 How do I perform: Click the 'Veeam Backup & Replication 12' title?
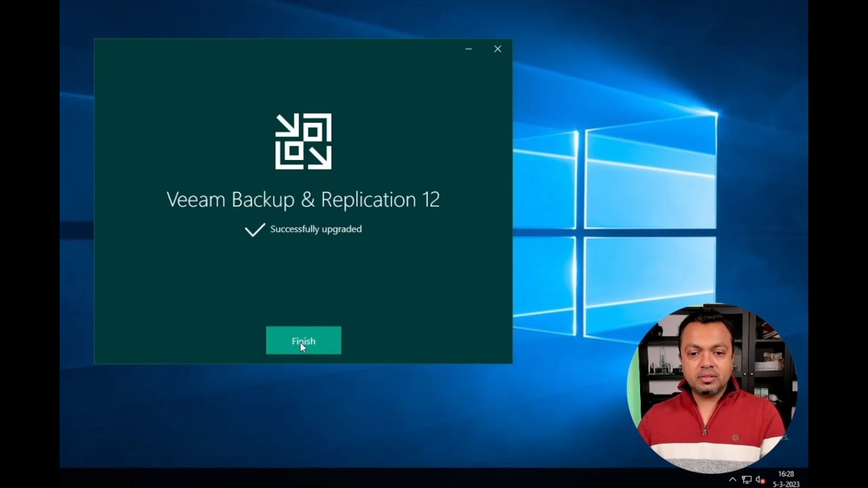click(303, 199)
